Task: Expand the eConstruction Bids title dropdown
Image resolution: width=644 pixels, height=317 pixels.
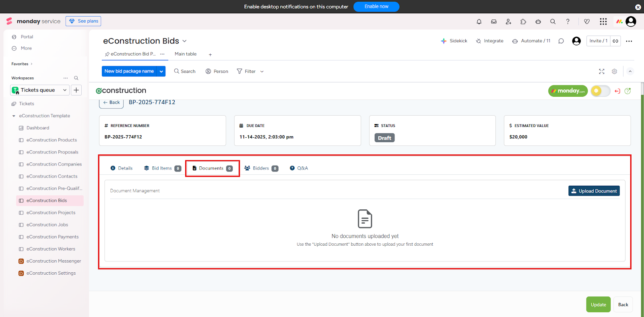Action: [184, 41]
